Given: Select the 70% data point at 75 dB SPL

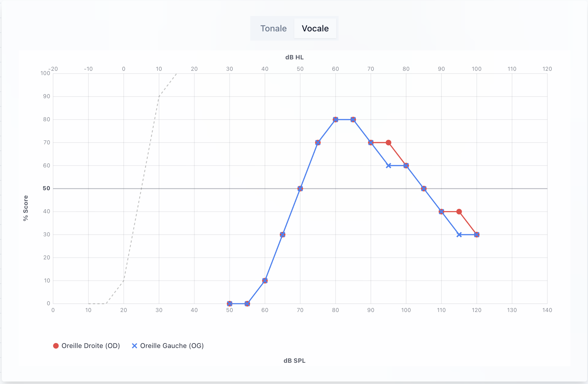Looking at the screenshot, I should pos(318,143).
